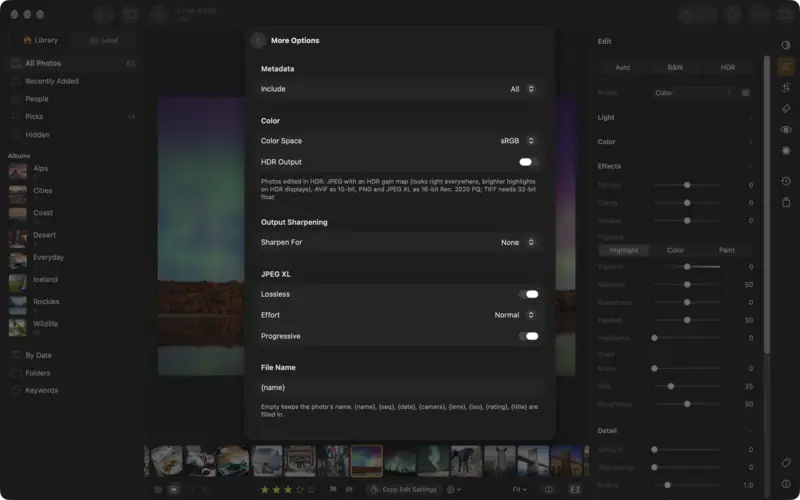Select Color vignette style tab
This screenshot has width=800, height=500.
675,251
